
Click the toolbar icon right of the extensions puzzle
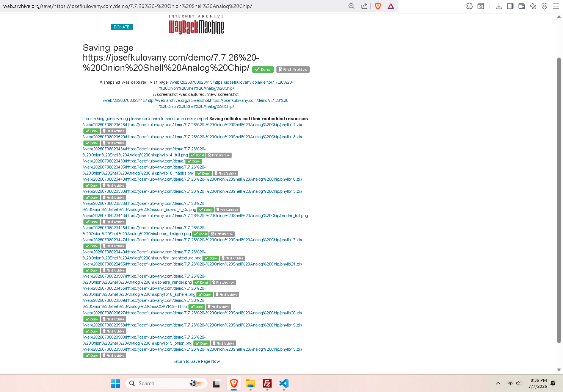481,6
